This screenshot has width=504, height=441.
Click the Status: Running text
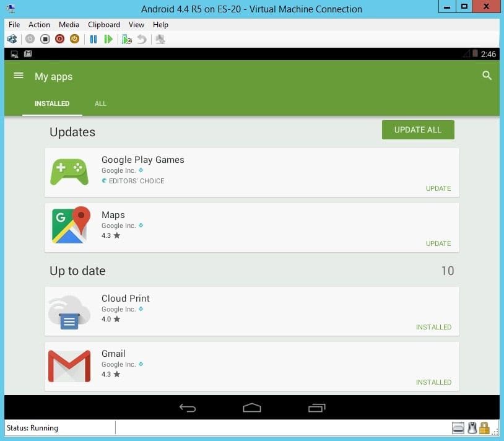click(32, 428)
